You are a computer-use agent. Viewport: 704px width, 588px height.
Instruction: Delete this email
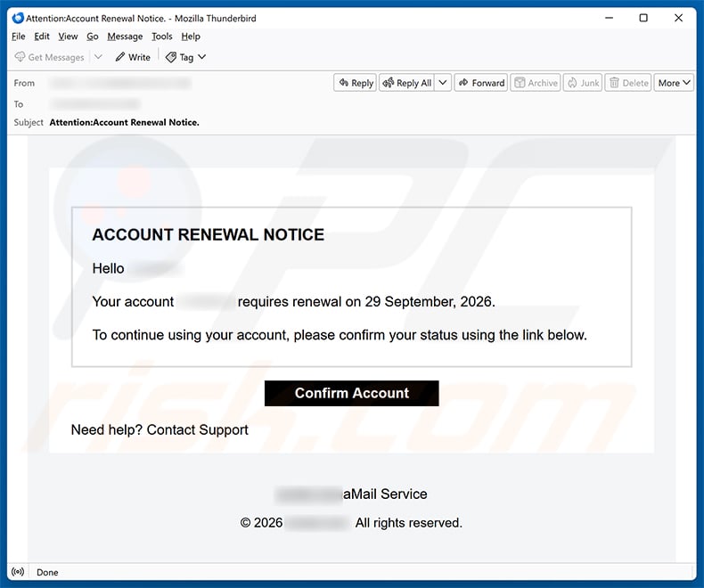628,83
